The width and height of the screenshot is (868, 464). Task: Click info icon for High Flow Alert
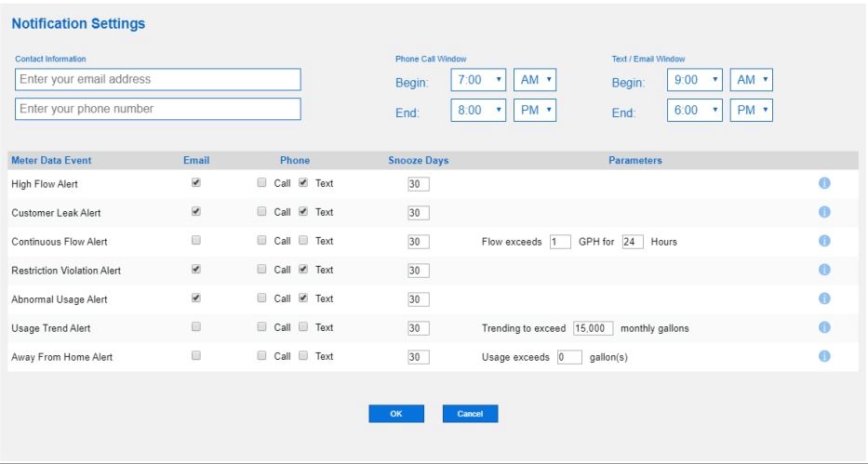click(823, 183)
